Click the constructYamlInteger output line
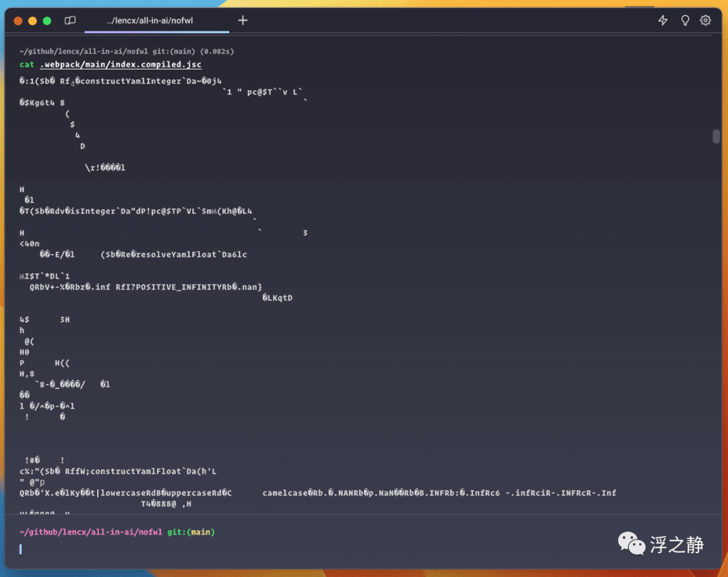Viewport: 728px width, 577px height. [x=121, y=82]
